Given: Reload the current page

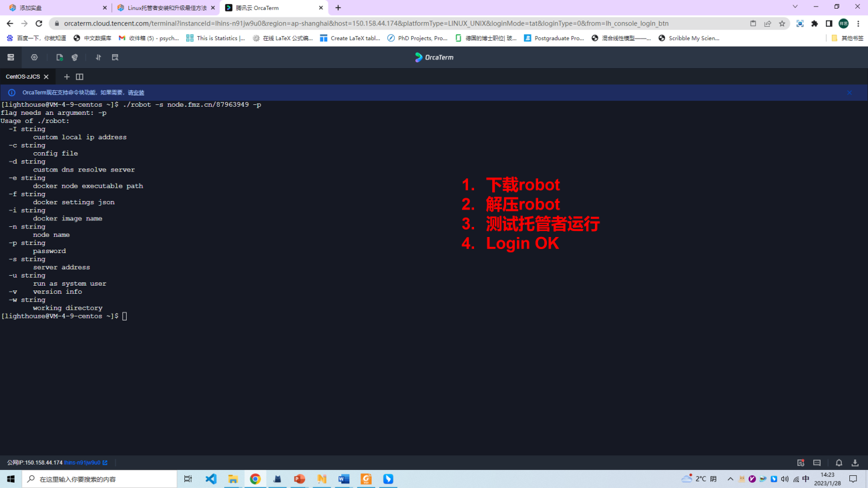Looking at the screenshot, I should pyautogui.click(x=39, y=23).
